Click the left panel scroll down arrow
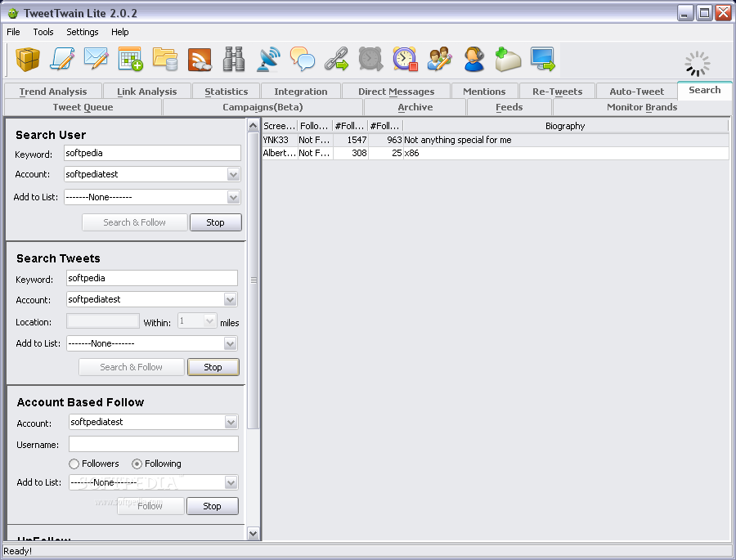 (253, 534)
